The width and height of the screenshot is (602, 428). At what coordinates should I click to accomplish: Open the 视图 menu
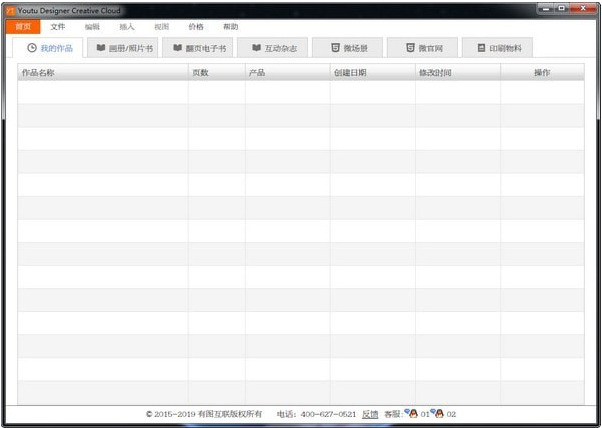[162, 26]
